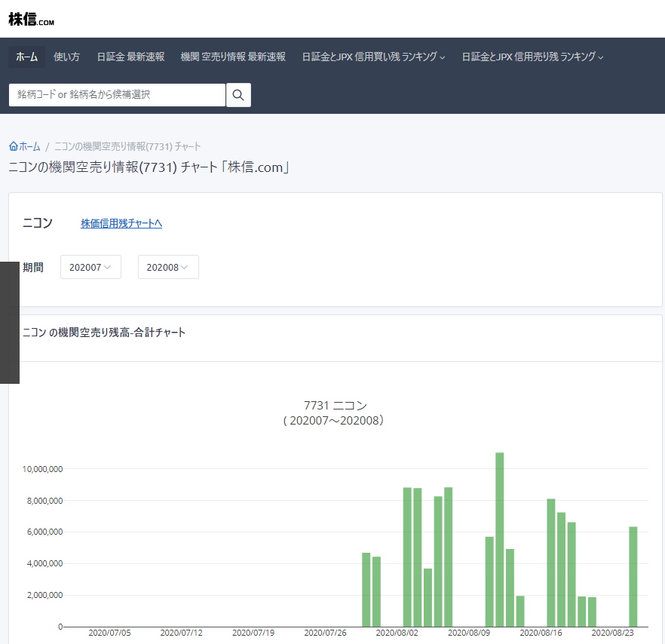Click the ニコン の機関空売り残高-合計チャート heading

click(105, 333)
